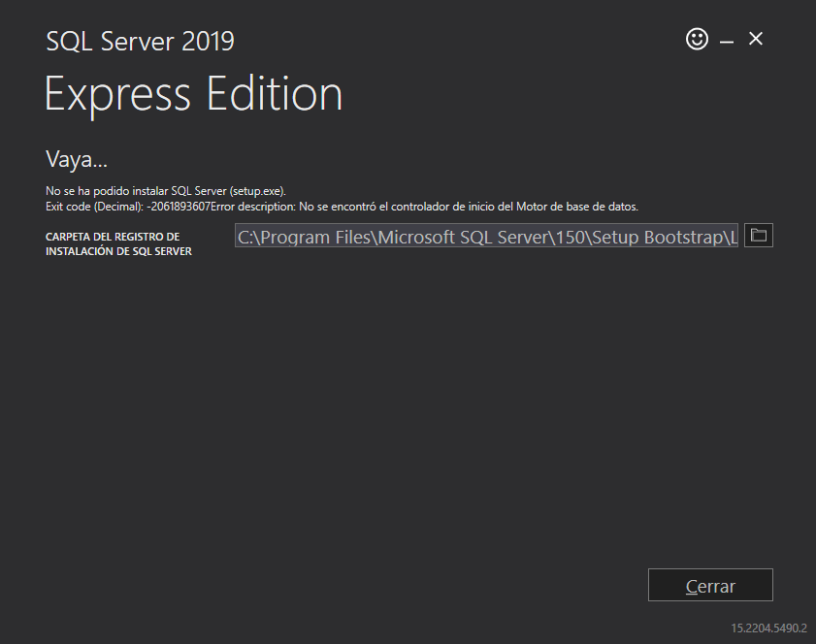This screenshot has width=816, height=644.
Task: Click the Exit code error description line
Action: tap(342, 207)
